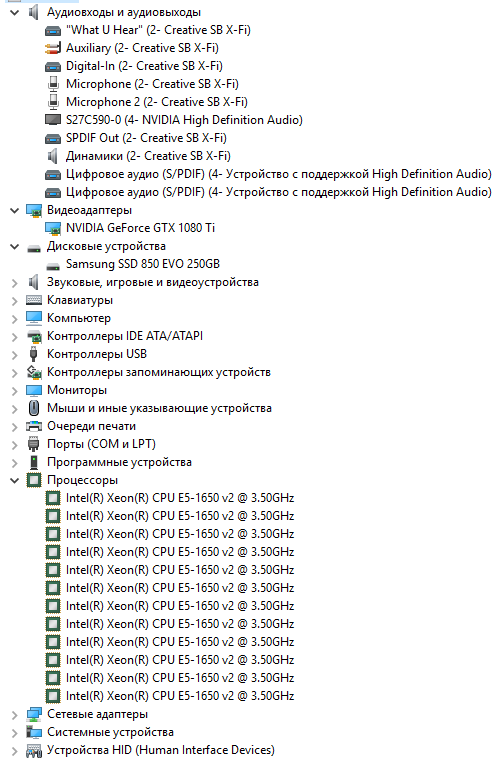Expand Звуковые, игровые и видеоустройства
This screenshot has height=769, width=496.
[x=15, y=283]
